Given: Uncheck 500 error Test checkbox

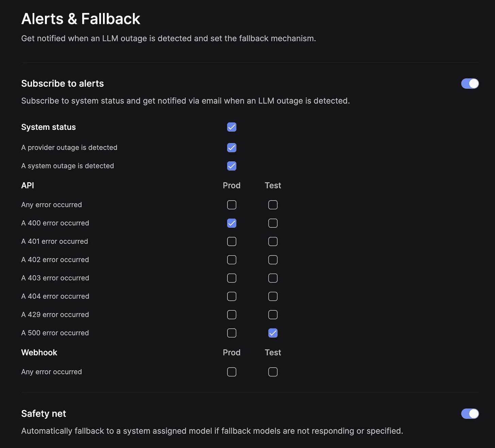Looking at the screenshot, I should point(273,333).
